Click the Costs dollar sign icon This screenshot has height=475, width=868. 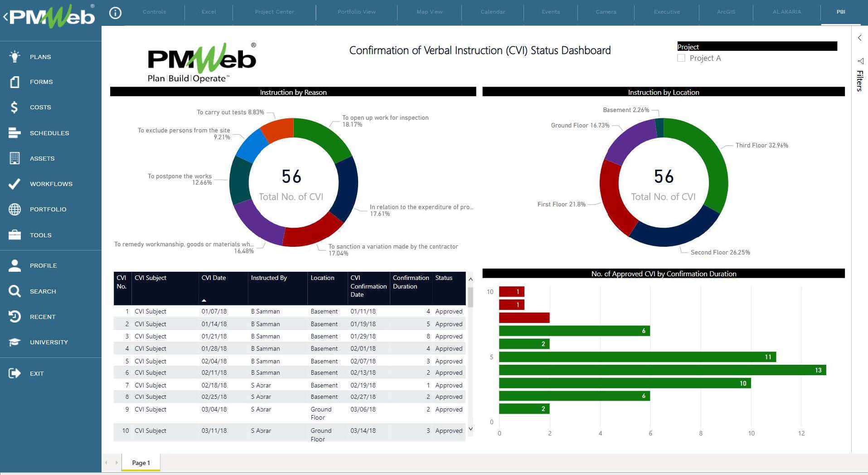point(15,107)
